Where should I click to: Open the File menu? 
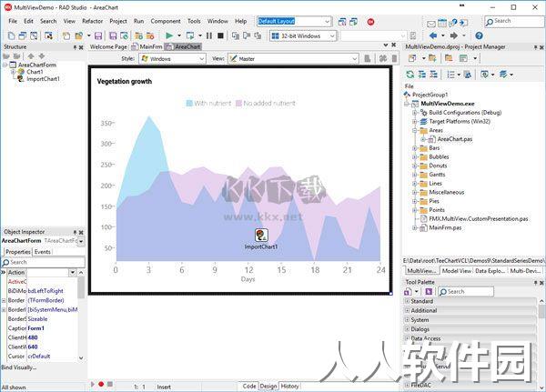click(x=13, y=21)
